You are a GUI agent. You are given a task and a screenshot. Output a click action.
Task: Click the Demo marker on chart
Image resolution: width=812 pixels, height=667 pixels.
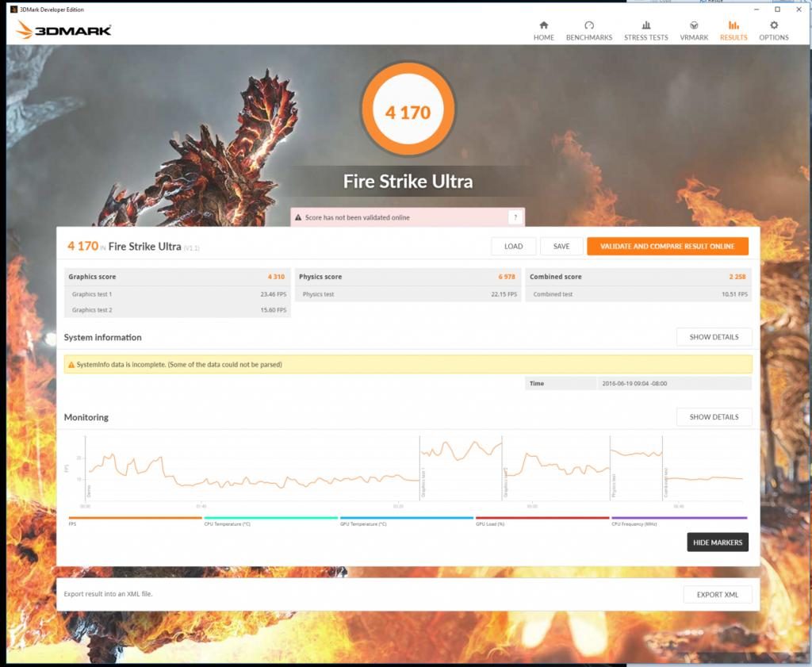[89, 491]
